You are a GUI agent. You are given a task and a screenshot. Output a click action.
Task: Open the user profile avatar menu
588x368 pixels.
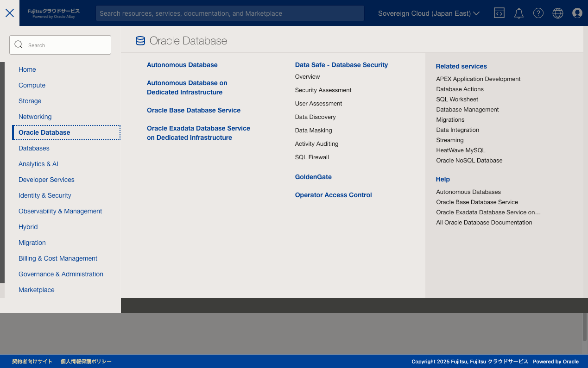pos(577,13)
